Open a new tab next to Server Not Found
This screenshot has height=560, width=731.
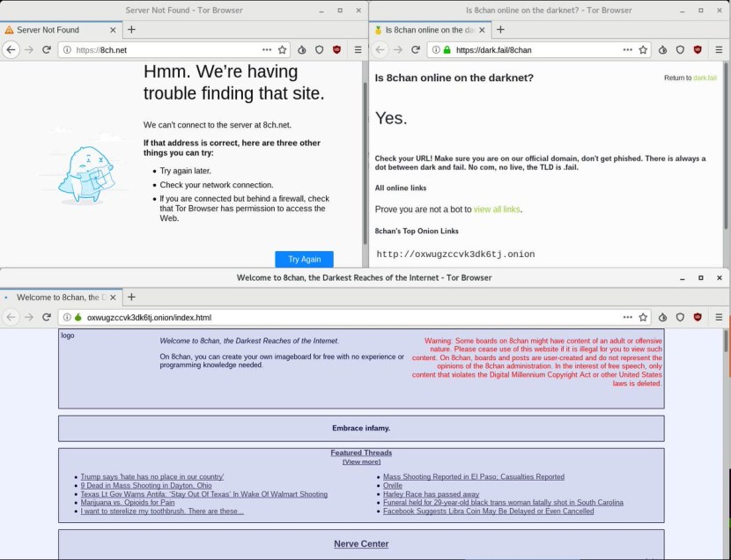pyautogui.click(x=131, y=29)
